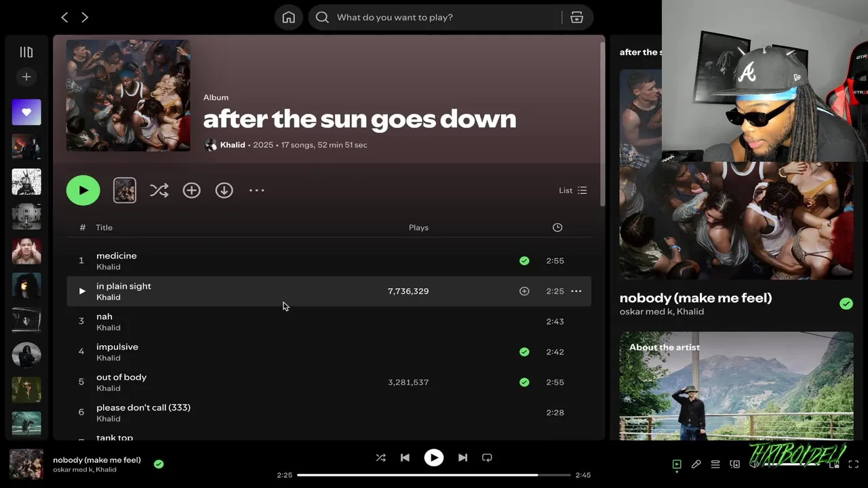Open the large album cover image
Image resolution: width=868 pixels, height=488 pixels.
(128, 95)
